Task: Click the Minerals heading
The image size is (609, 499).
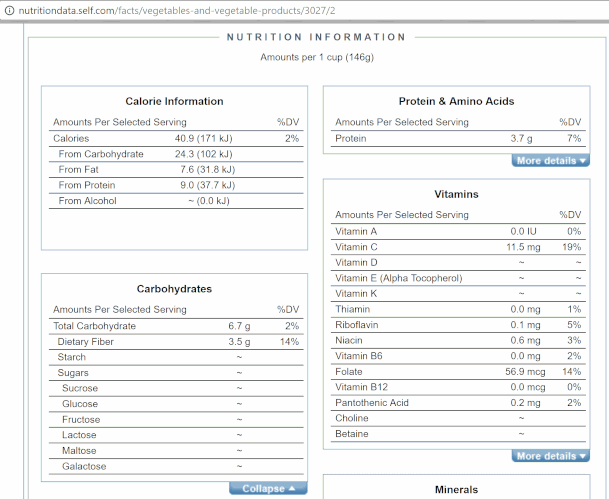Action: pyautogui.click(x=456, y=489)
